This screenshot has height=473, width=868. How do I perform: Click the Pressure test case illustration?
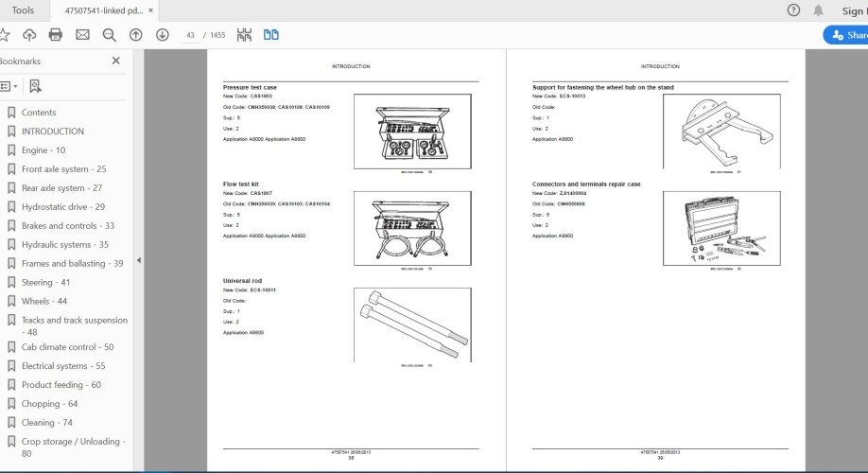412,131
